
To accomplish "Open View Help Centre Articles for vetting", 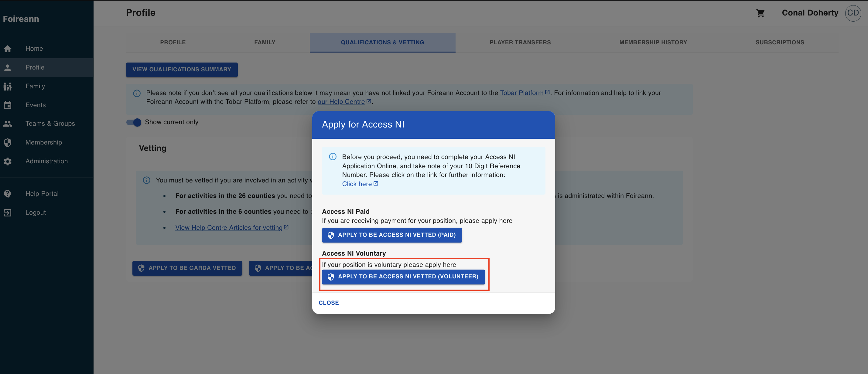I will click(229, 228).
